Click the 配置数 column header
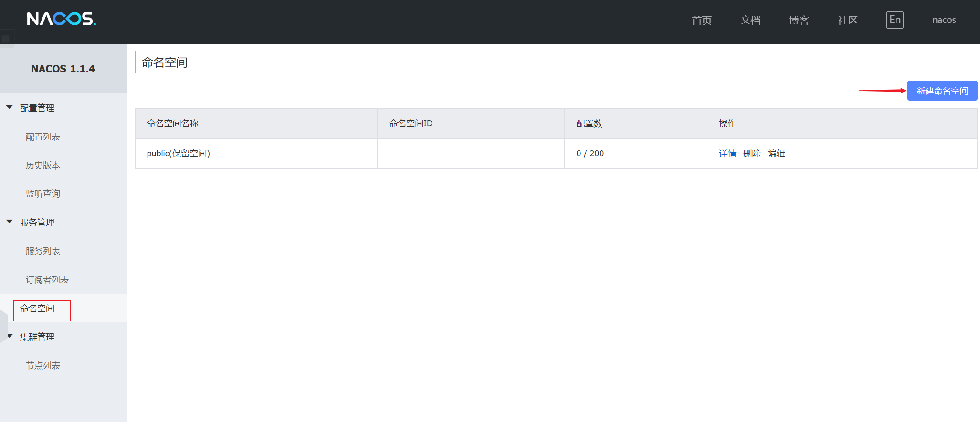The width and height of the screenshot is (980, 422). (636, 124)
